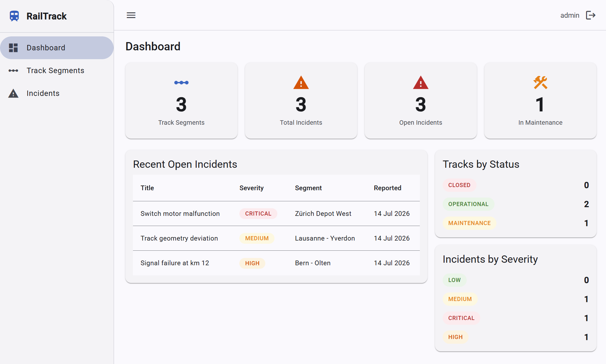Open the Dashboard menu item
The image size is (606, 364).
[57, 48]
